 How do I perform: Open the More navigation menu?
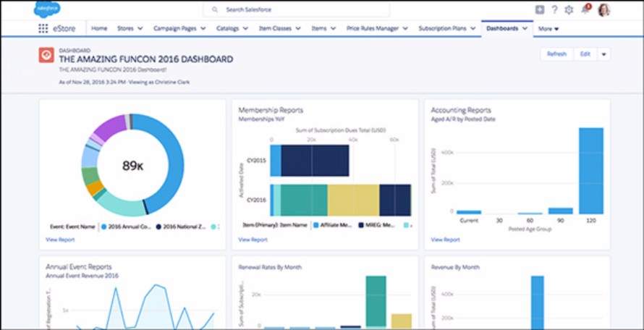[548, 29]
